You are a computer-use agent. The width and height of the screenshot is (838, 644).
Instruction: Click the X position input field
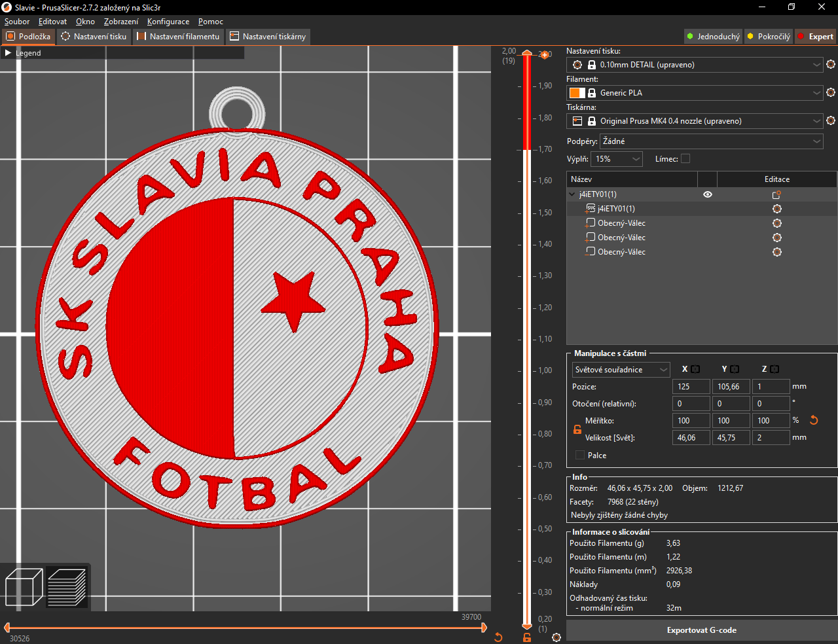click(x=691, y=386)
